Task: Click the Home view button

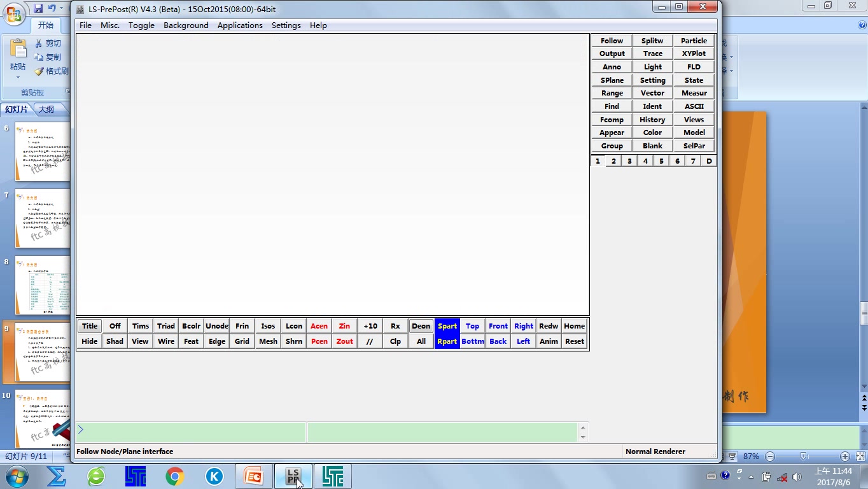Action: click(x=574, y=326)
